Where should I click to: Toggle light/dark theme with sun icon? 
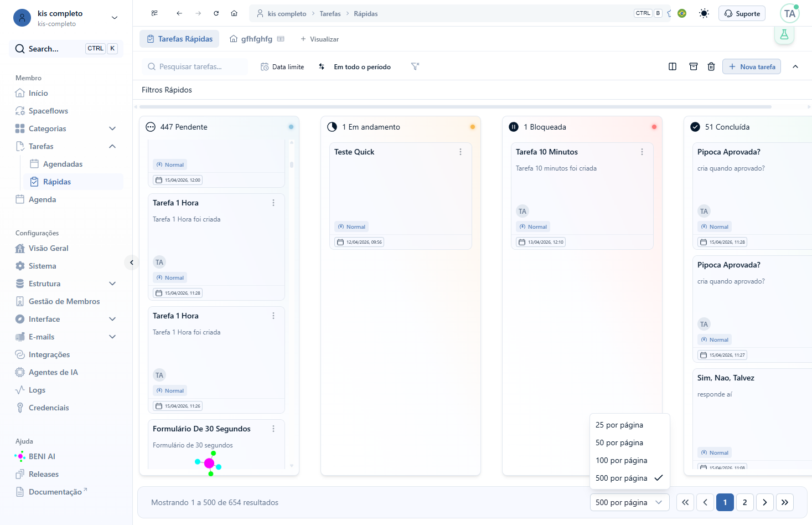[704, 13]
